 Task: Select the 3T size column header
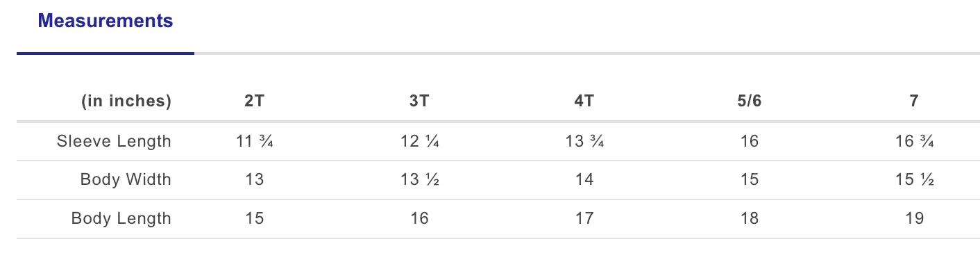click(x=419, y=101)
